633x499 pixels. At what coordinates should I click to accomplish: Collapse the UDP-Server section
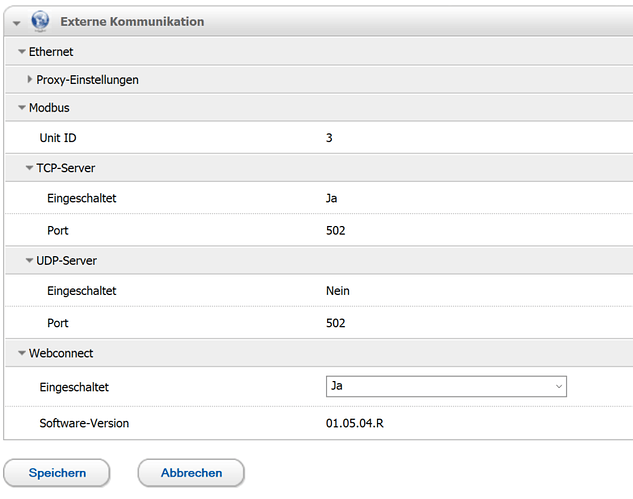(29, 261)
